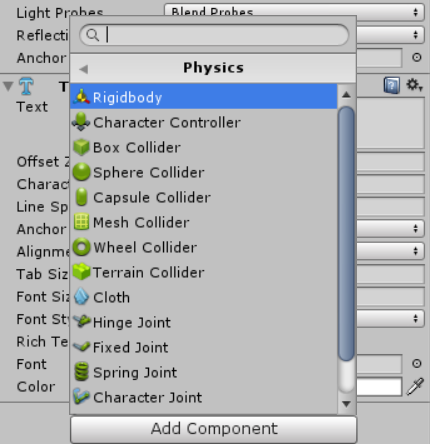Use the Color eyedropper tool
Image resolution: width=430 pixels, height=444 pixels.
coord(415,387)
